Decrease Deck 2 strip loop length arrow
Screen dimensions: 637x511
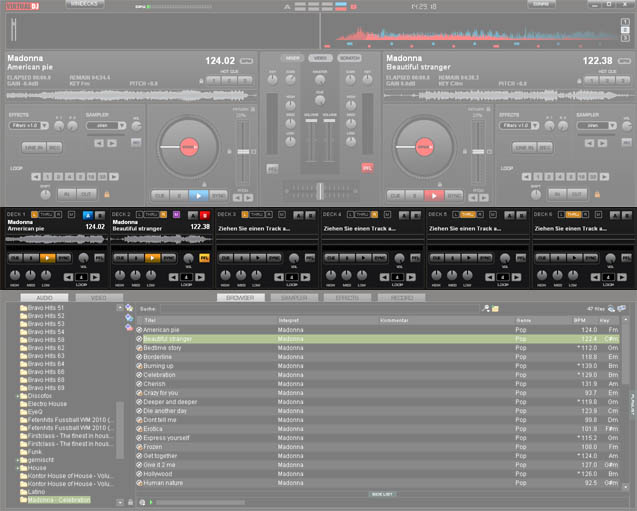[173, 277]
